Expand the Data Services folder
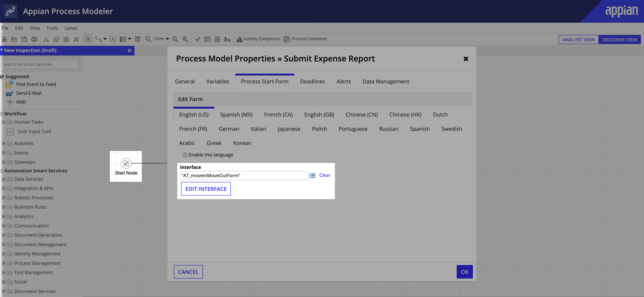The height and width of the screenshot is (297, 644). pyautogui.click(x=3, y=179)
